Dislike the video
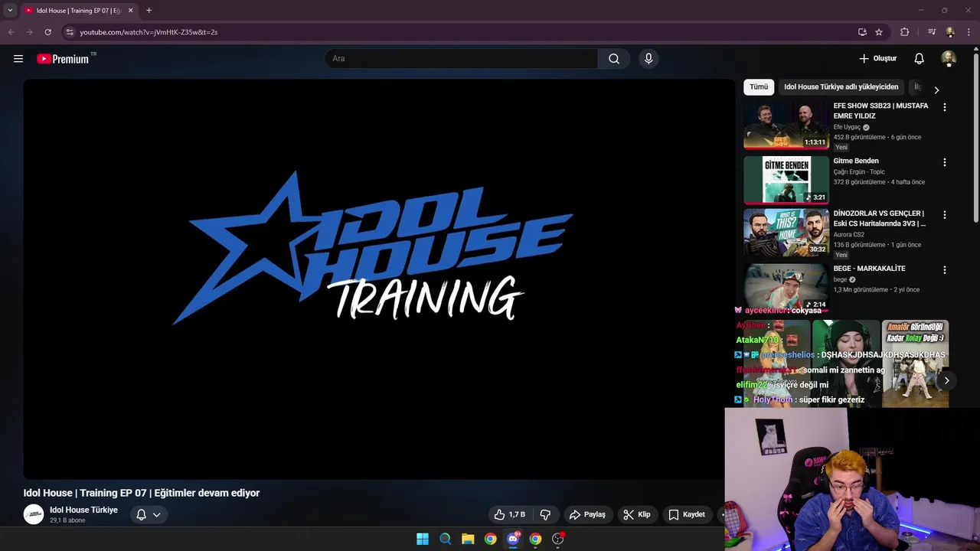Viewport: 980px width, 551px height. [x=545, y=514]
